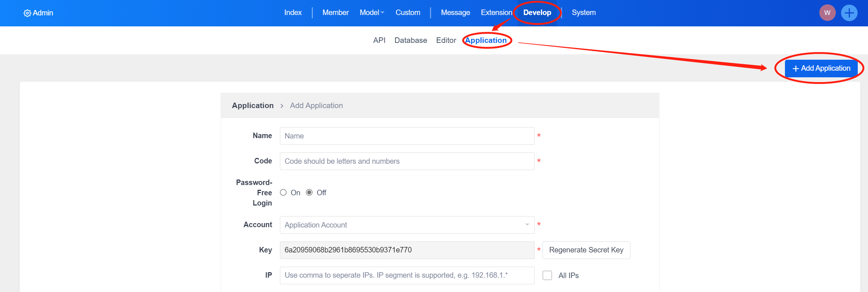The image size is (868, 292).
Task: Switch to the Database tab
Action: (x=411, y=40)
